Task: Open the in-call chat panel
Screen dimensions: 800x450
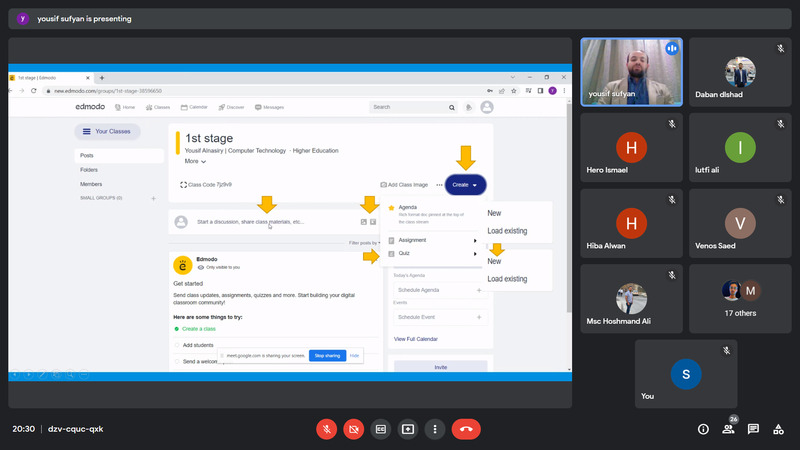Action: tap(753, 429)
